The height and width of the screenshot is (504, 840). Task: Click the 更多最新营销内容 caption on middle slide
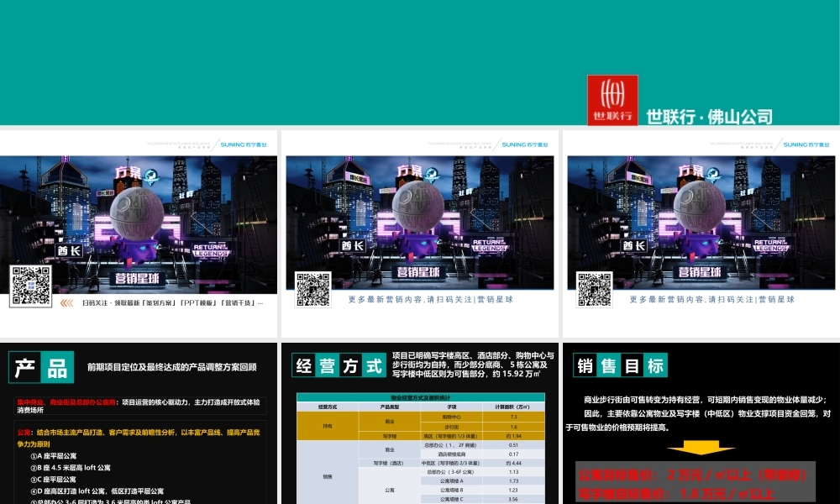click(430, 299)
